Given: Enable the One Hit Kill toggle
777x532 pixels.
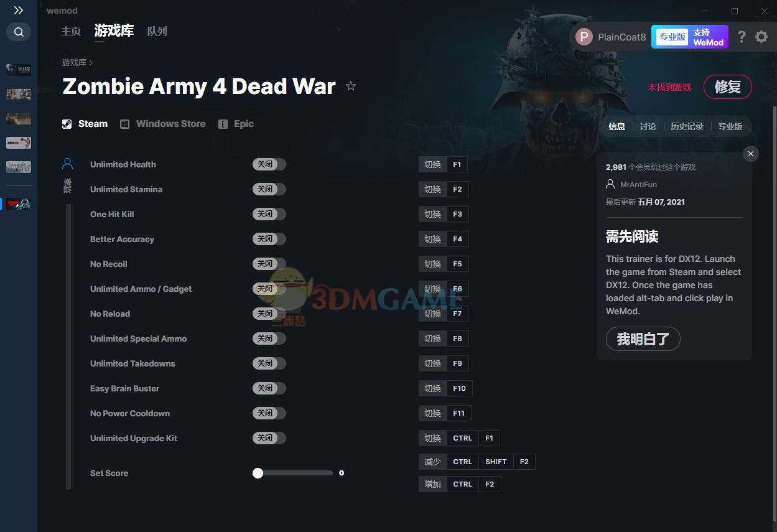Looking at the screenshot, I should tap(269, 214).
